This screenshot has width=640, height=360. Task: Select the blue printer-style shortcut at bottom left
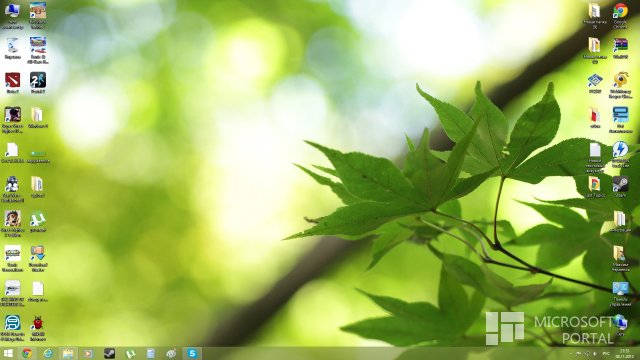pos(12,323)
